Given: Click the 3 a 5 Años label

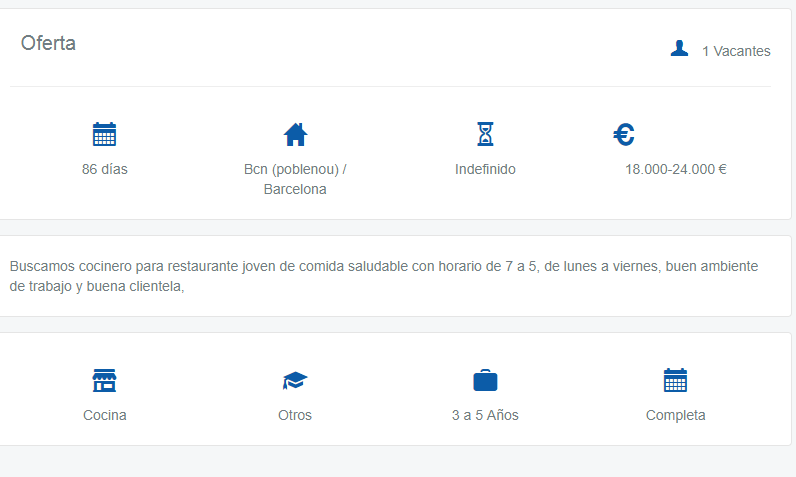Looking at the screenshot, I should click(485, 415).
